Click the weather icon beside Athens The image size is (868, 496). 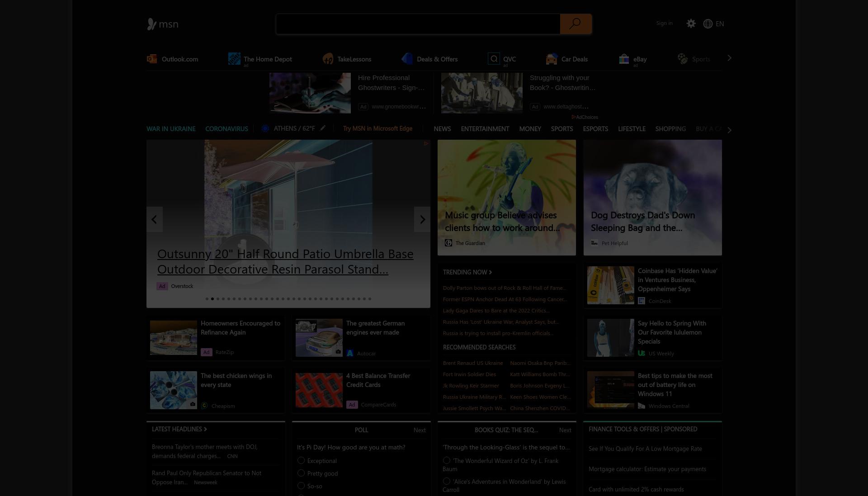point(265,128)
